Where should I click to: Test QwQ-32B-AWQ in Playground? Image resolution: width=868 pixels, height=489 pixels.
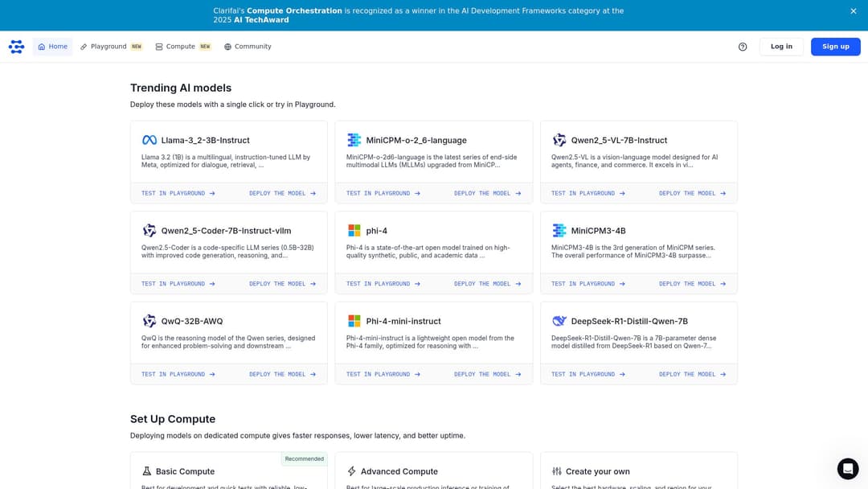(178, 374)
